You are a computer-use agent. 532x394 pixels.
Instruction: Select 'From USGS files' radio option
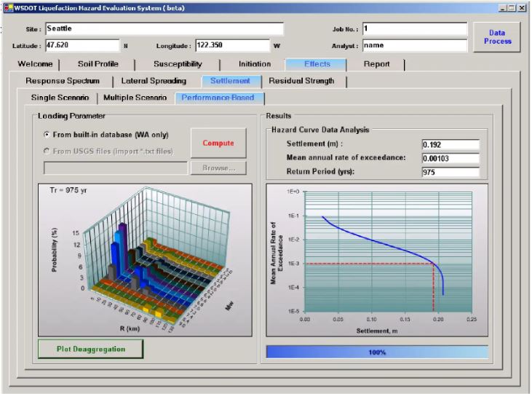pyautogui.click(x=48, y=151)
